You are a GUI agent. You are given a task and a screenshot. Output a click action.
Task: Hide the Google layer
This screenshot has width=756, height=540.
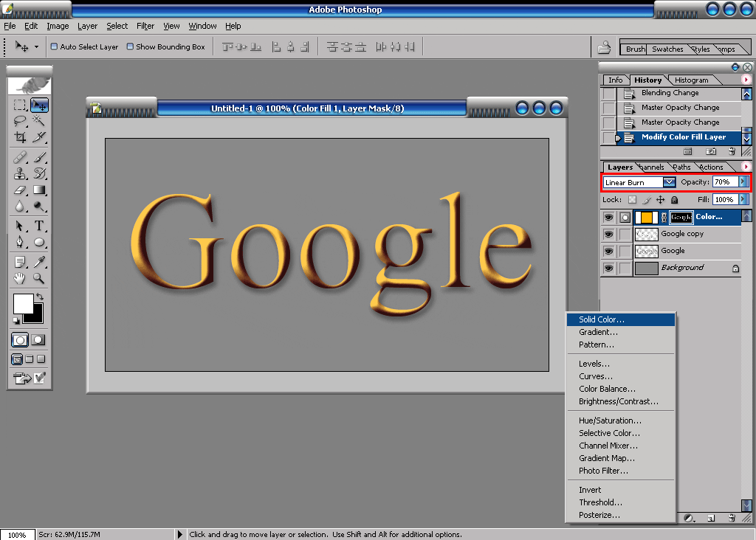tap(608, 251)
